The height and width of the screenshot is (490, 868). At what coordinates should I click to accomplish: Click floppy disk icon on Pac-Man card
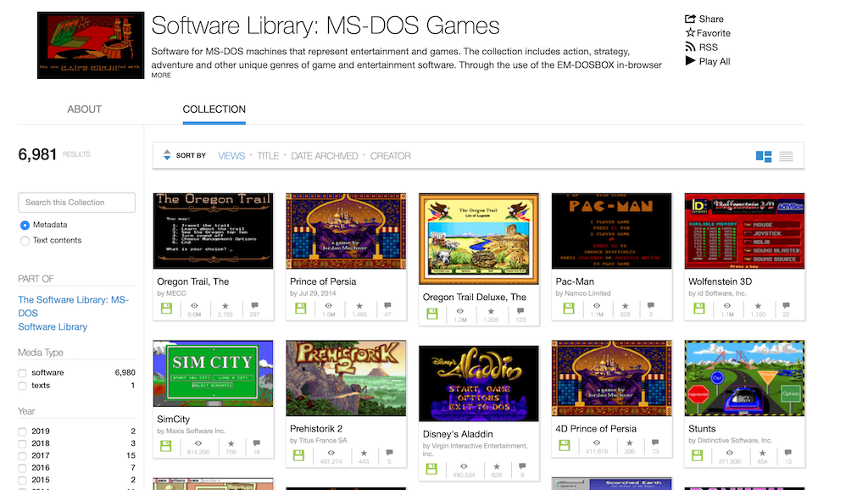pyautogui.click(x=569, y=309)
